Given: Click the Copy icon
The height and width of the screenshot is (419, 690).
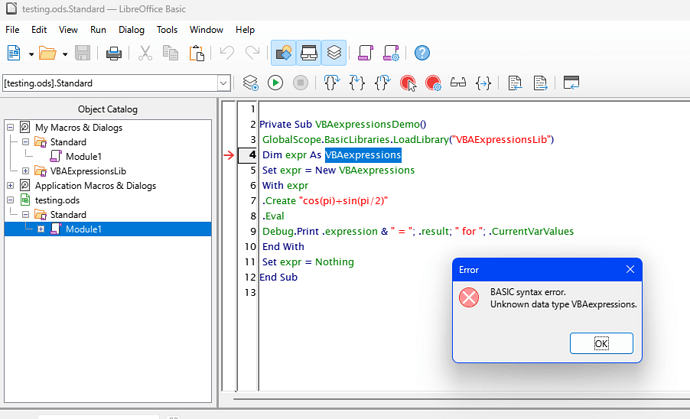Looking at the screenshot, I should [x=170, y=53].
